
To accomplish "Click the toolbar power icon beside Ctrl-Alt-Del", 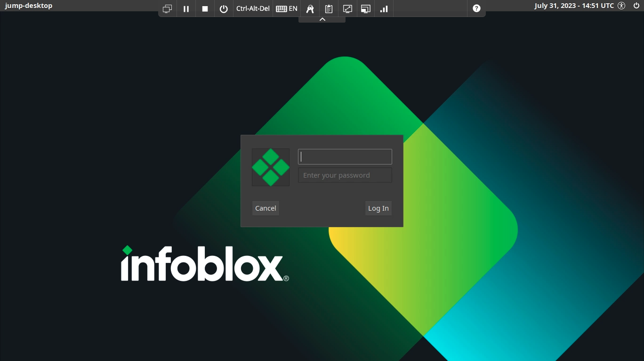I will [x=224, y=8].
